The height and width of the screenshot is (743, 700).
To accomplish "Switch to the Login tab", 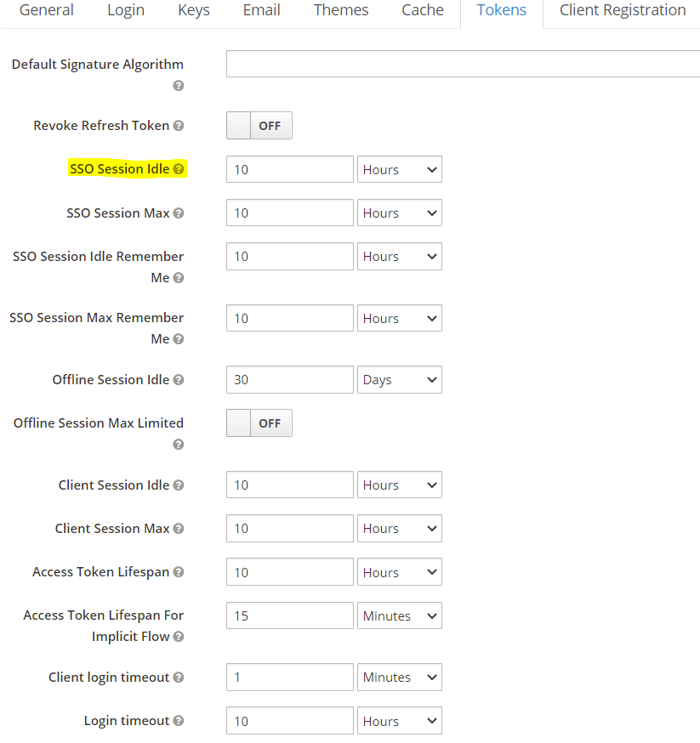I will click(126, 10).
